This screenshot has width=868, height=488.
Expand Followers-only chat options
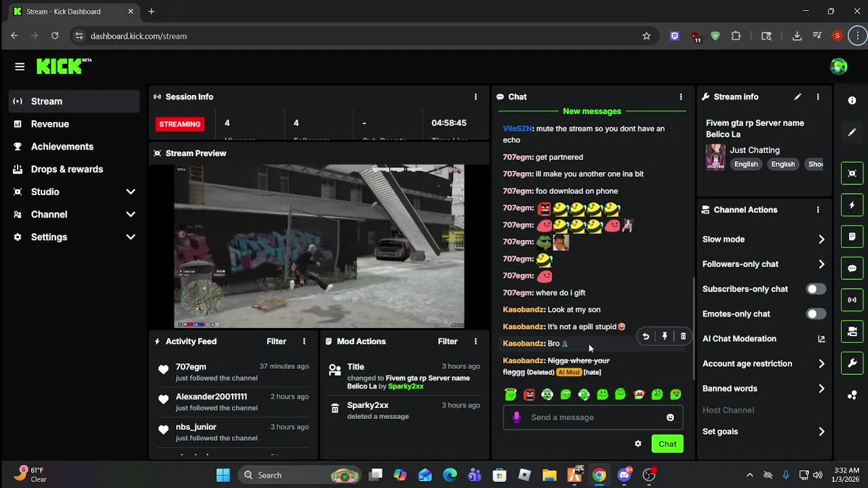point(821,264)
